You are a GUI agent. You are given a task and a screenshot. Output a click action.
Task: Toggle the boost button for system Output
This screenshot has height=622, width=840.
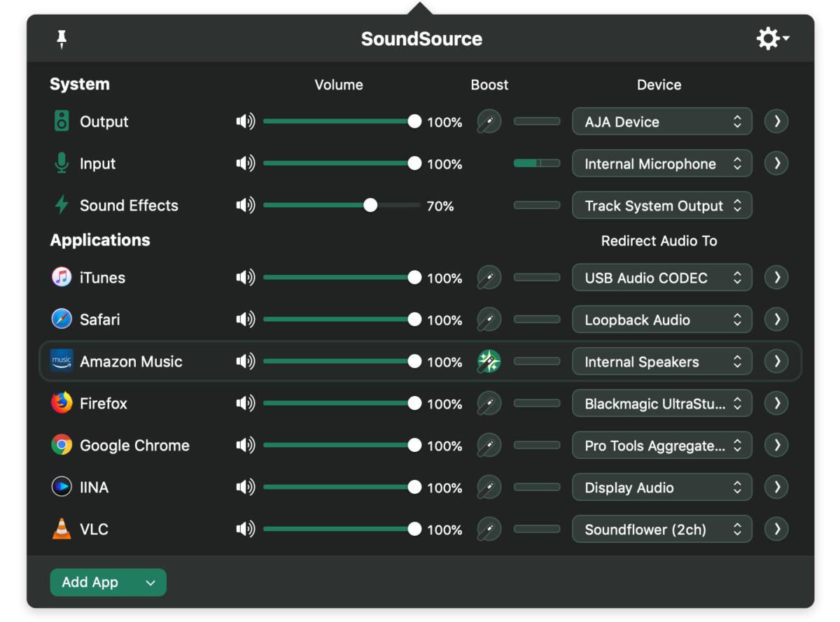pos(489,122)
